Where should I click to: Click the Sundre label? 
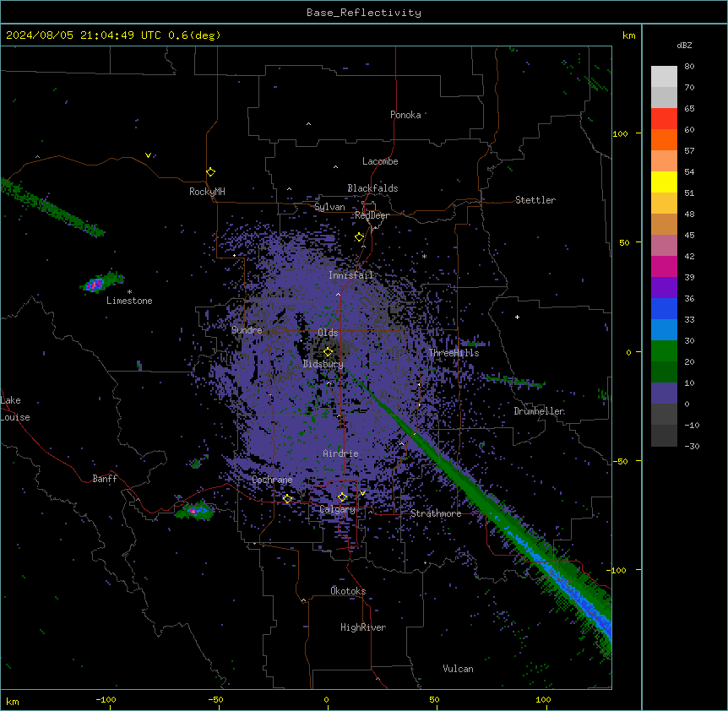(x=247, y=330)
